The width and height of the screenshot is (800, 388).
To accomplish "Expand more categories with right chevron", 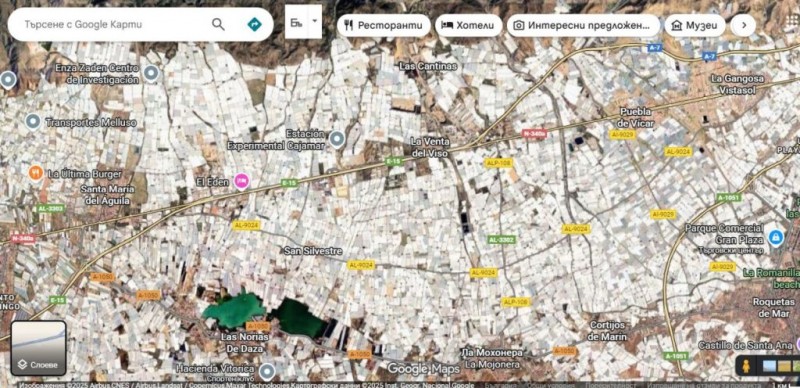I will (743, 25).
